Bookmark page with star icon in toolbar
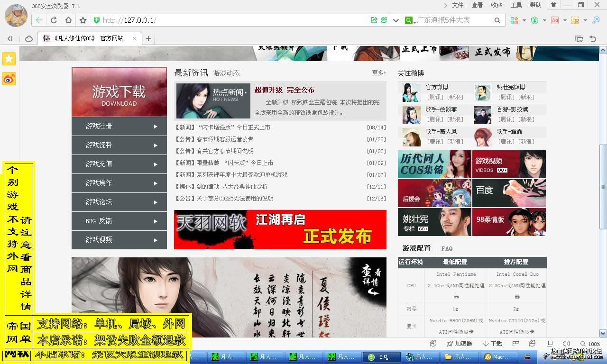Viewport: 607px width, 364px height. coord(83,20)
